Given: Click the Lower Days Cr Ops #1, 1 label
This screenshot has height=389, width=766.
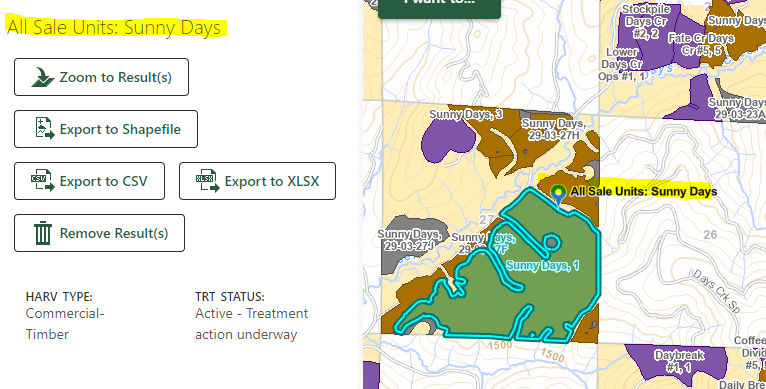Looking at the screenshot, I should point(622,64).
